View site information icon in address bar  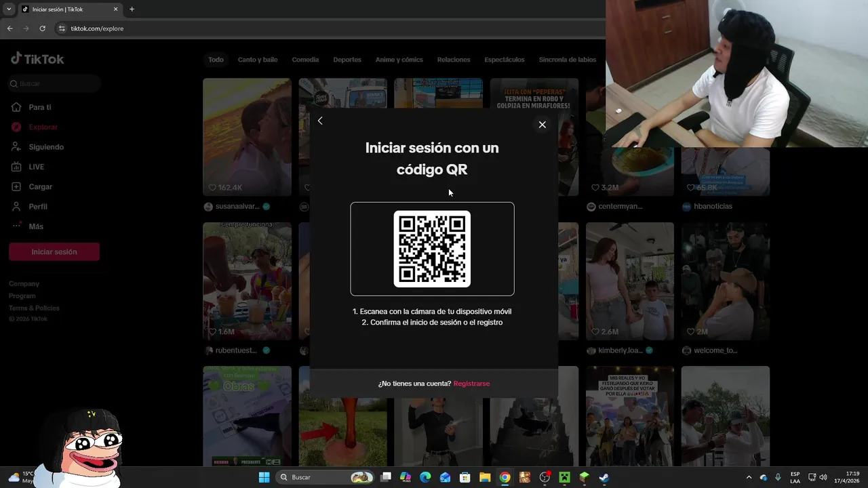click(62, 28)
